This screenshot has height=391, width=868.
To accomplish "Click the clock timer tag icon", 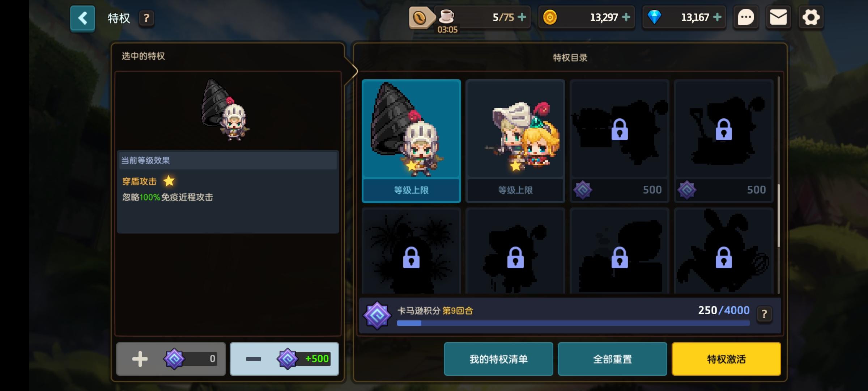I will 421,17.
